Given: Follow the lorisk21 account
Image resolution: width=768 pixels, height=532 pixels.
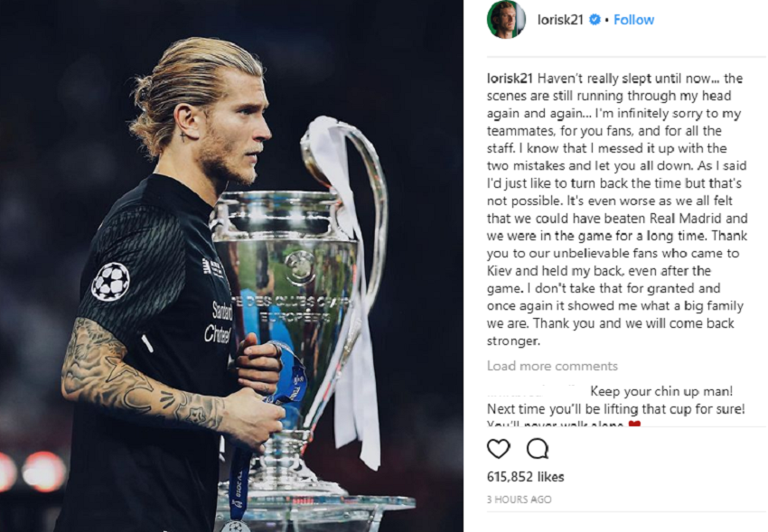Looking at the screenshot, I should (x=633, y=20).
